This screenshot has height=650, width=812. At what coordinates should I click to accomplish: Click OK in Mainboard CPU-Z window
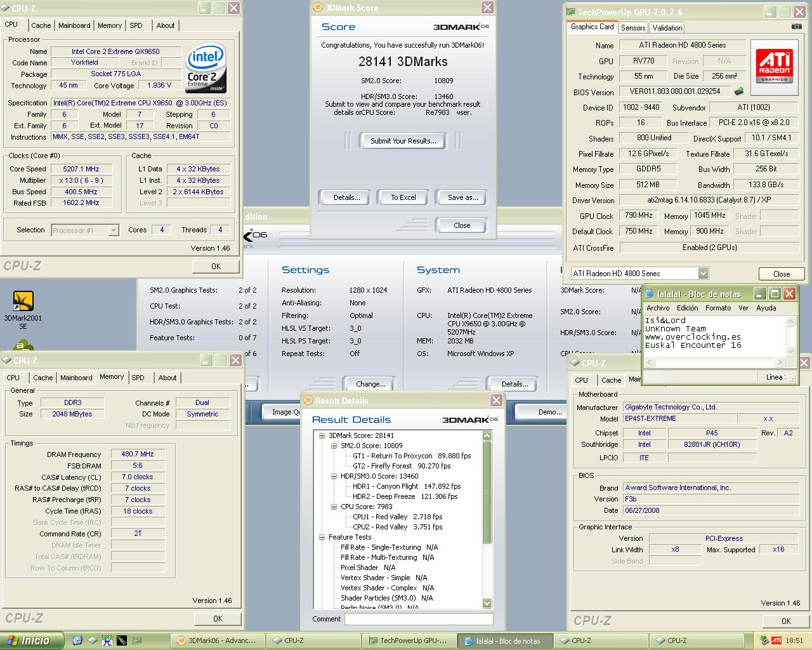786,621
